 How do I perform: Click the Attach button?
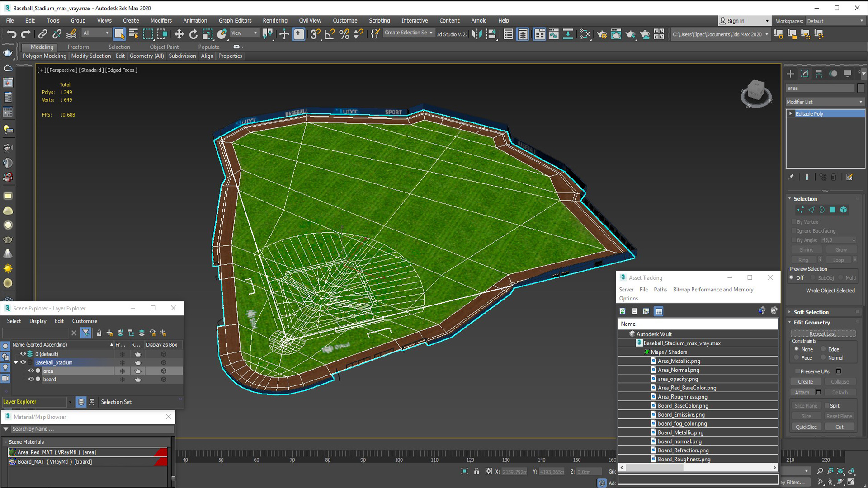tap(802, 393)
